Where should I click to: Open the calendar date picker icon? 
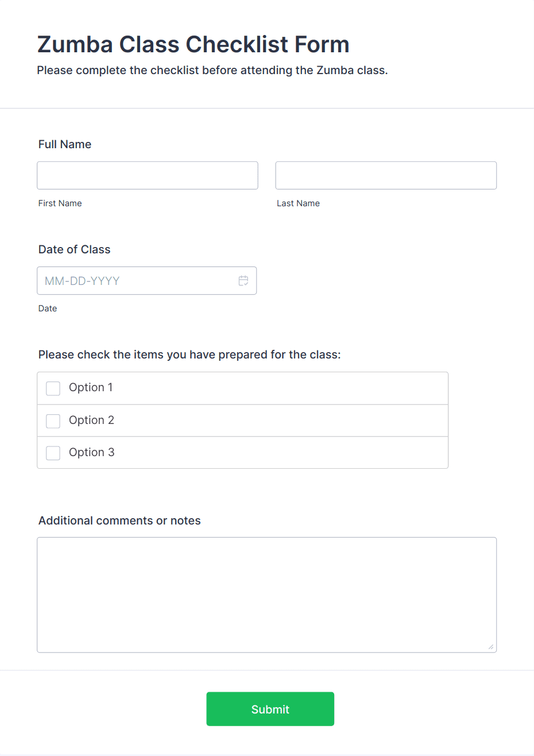click(243, 281)
